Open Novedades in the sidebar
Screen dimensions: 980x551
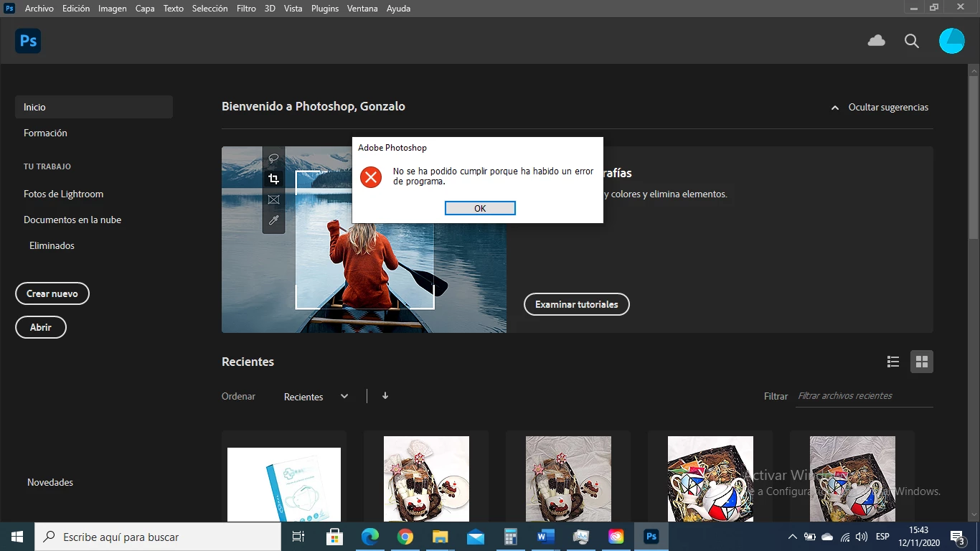click(x=50, y=482)
